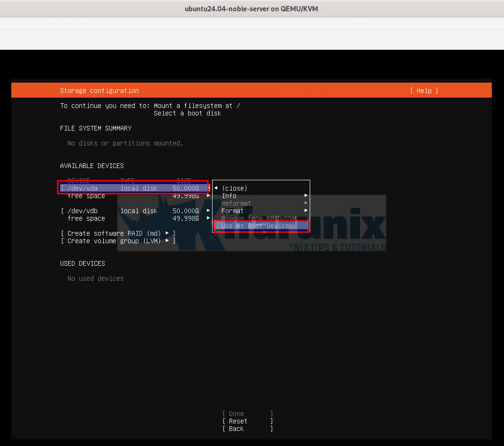This screenshot has height=446, width=504.
Task: Open the Info submenu entry
Action: (x=229, y=196)
